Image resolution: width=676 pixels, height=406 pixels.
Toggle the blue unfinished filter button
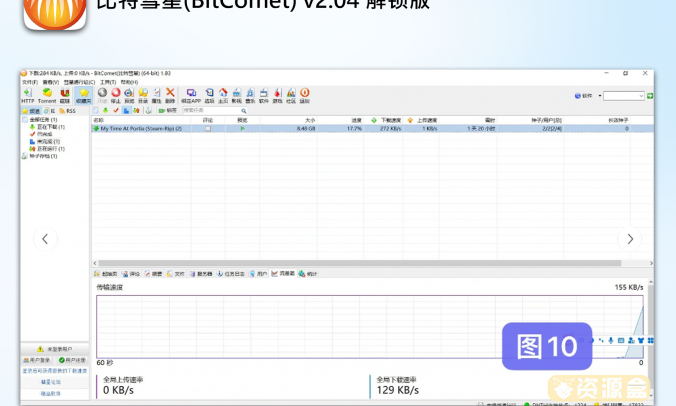coord(126,111)
